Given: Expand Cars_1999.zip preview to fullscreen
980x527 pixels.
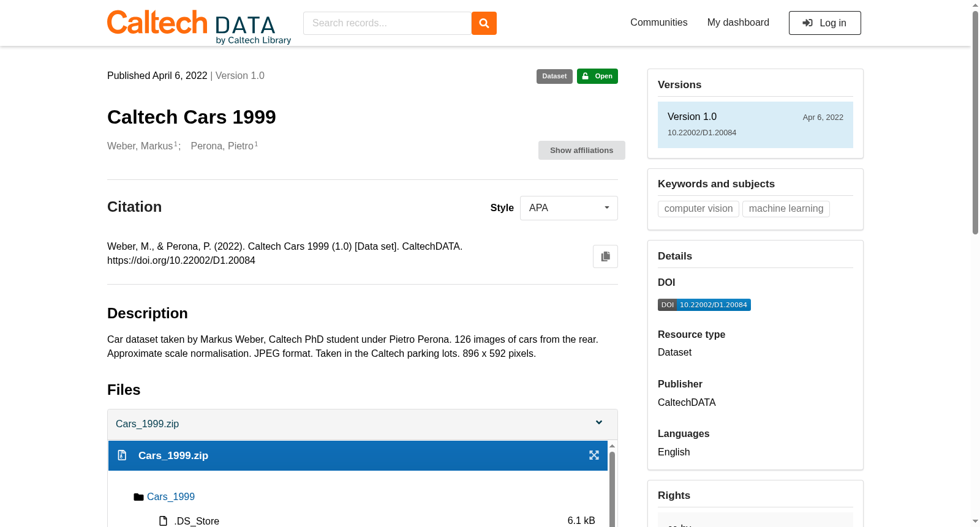Looking at the screenshot, I should click(594, 455).
